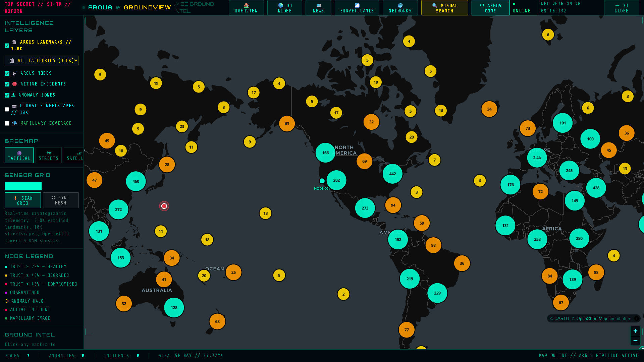Select the Satellite basemap
644x362 pixels.
74,155
